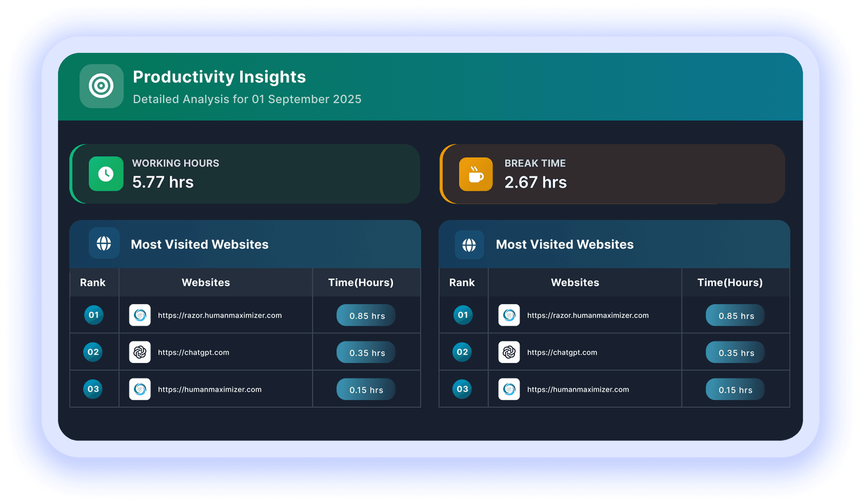The height and width of the screenshot is (504, 861).
Task: Click the humanmaximizer favicon at rank 03 right table
Action: [x=509, y=389]
